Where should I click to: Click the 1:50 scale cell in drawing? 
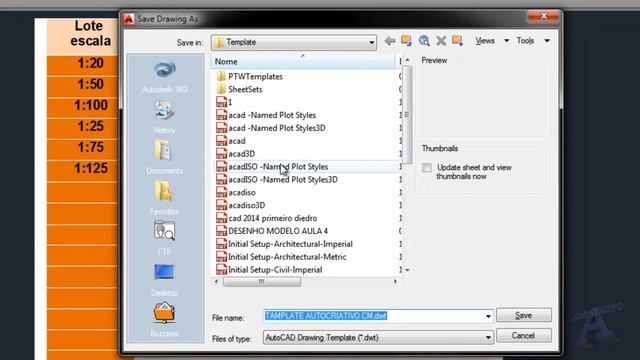(x=90, y=84)
